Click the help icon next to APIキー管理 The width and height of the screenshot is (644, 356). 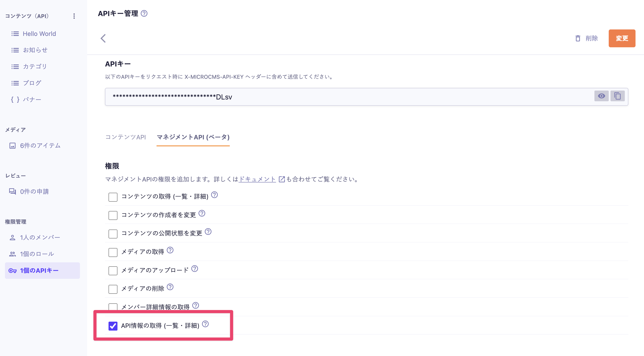point(145,14)
